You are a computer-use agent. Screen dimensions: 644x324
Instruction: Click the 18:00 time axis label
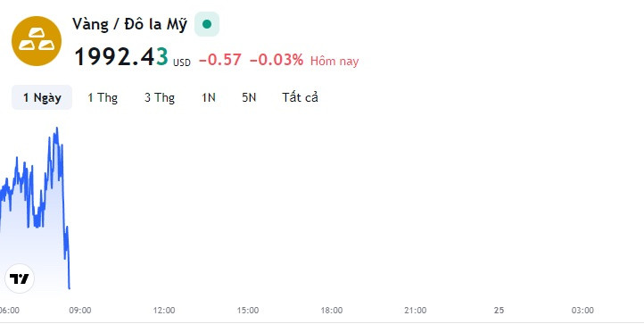coord(332,311)
